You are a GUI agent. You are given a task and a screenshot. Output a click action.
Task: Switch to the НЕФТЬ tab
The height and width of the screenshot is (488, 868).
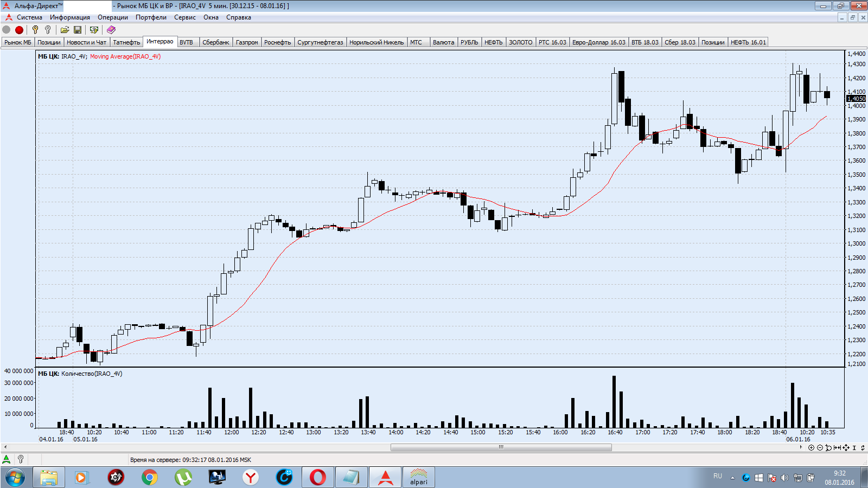tap(494, 42)
